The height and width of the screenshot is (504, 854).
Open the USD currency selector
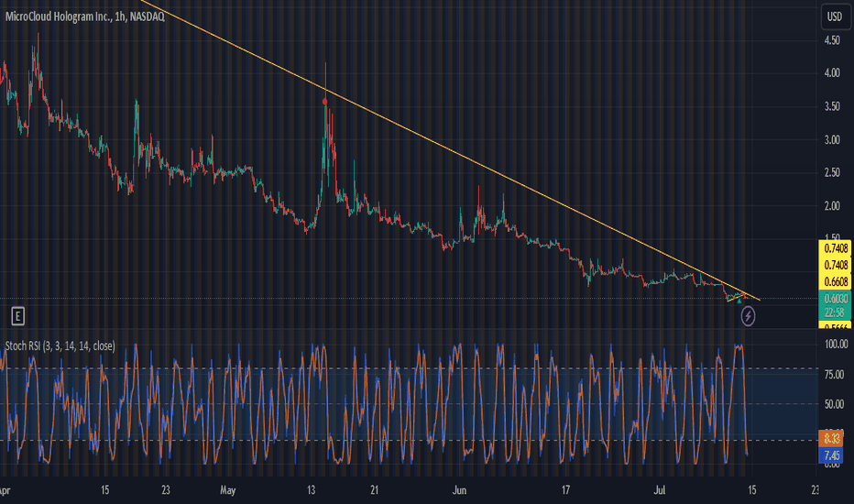click(835, 16)
